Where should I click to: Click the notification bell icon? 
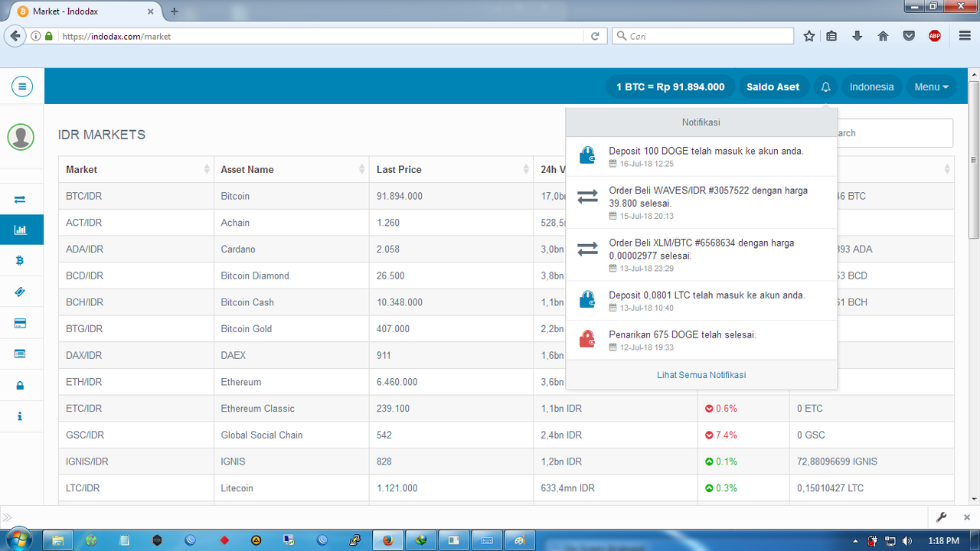825,86
